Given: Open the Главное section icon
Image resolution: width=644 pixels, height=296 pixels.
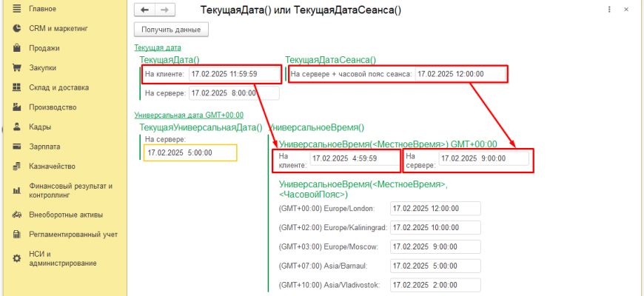Looking at the screenshot, I should pos(16,9).
